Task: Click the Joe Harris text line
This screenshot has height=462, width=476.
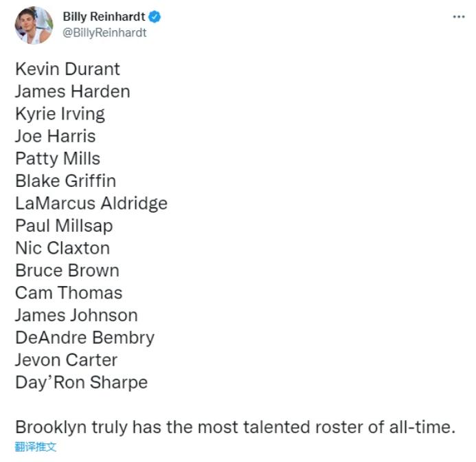Action: tap(56, 136)
